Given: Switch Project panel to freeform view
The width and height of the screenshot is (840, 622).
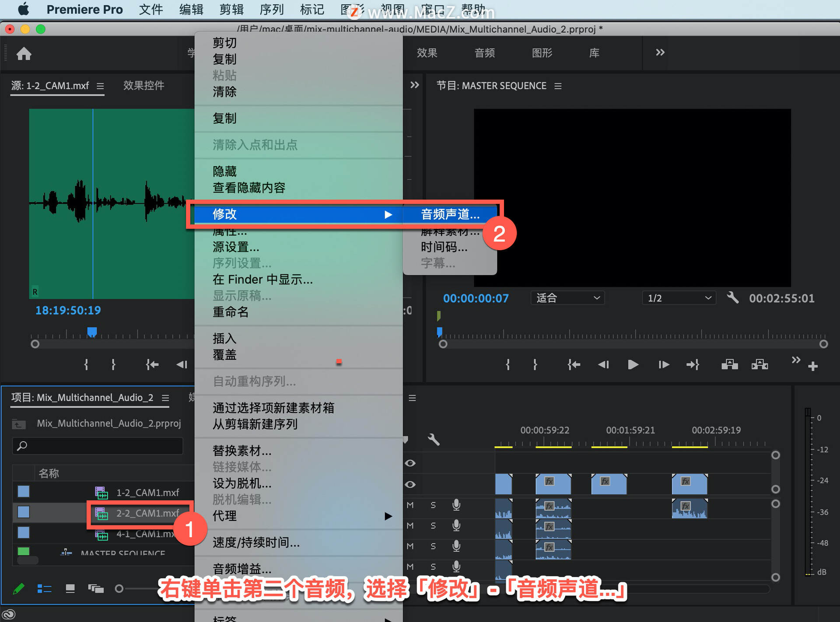Looking at the screenshot, I should coord(96,589).
